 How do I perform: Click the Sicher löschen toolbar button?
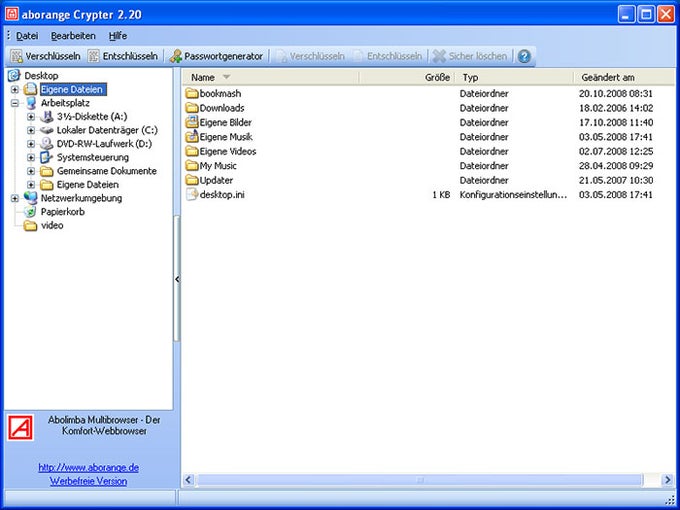tap(470, 56)
